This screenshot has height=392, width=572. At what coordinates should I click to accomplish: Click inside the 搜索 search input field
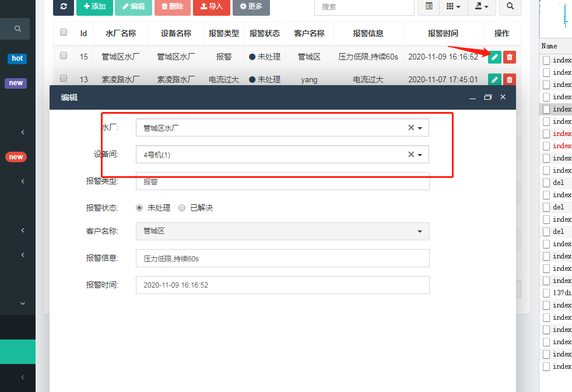coord(364,8)
